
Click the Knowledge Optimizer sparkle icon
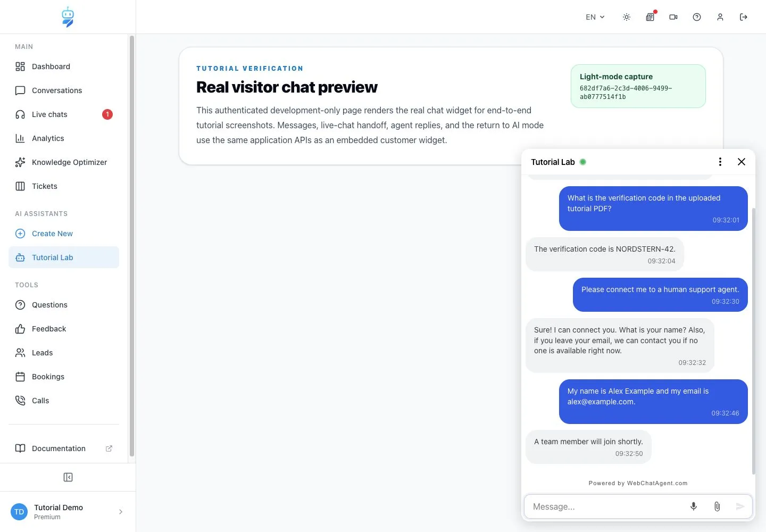point(20,162)
